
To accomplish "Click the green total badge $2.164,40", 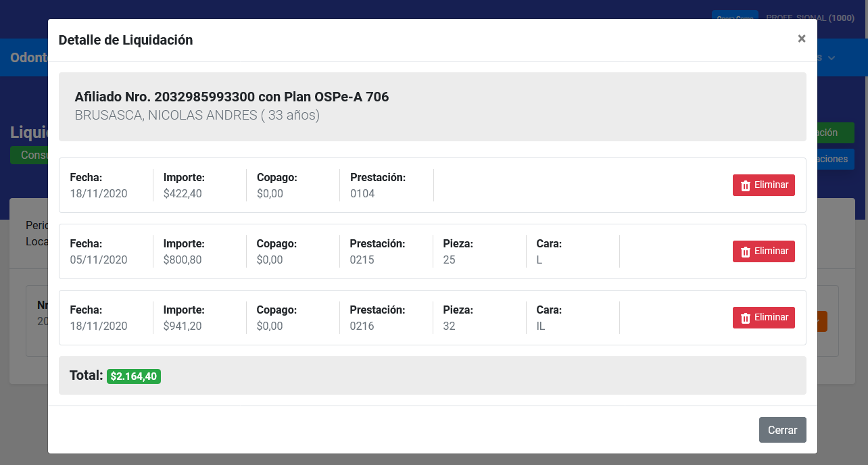I will 134,376.
